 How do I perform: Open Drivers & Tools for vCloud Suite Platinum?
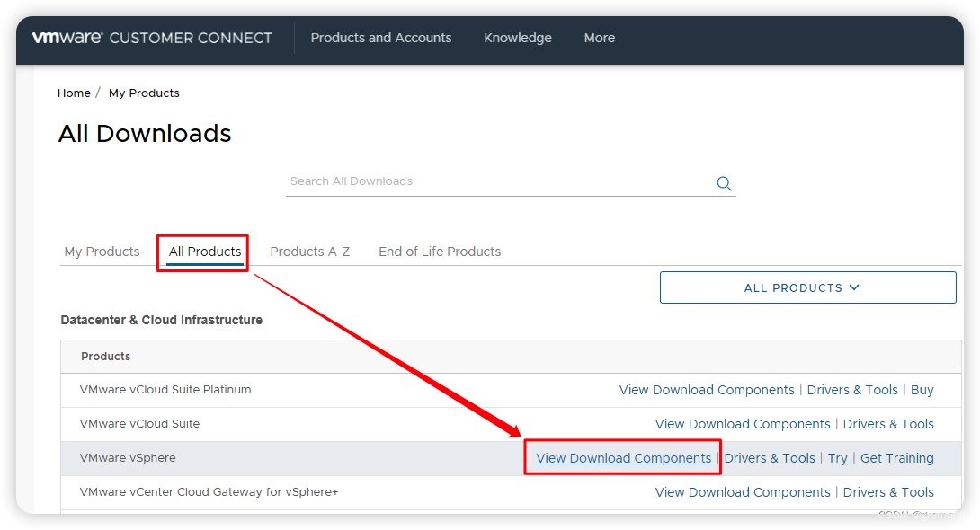[851, 390]
